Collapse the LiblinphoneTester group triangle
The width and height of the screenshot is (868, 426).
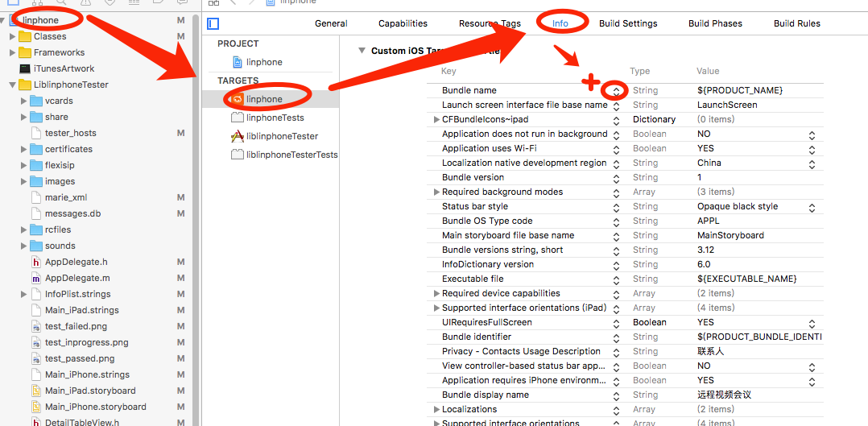tap(12, 85)
